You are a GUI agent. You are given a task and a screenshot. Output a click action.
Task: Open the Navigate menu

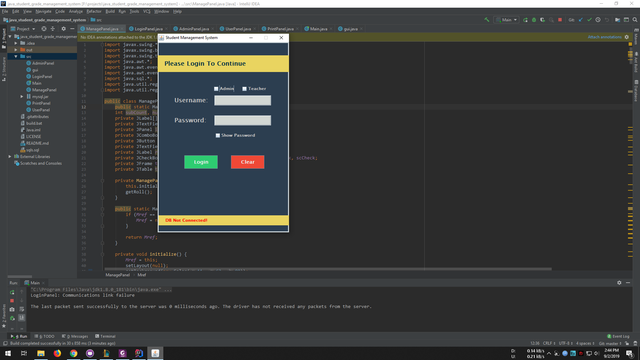(x=43, y=11)
